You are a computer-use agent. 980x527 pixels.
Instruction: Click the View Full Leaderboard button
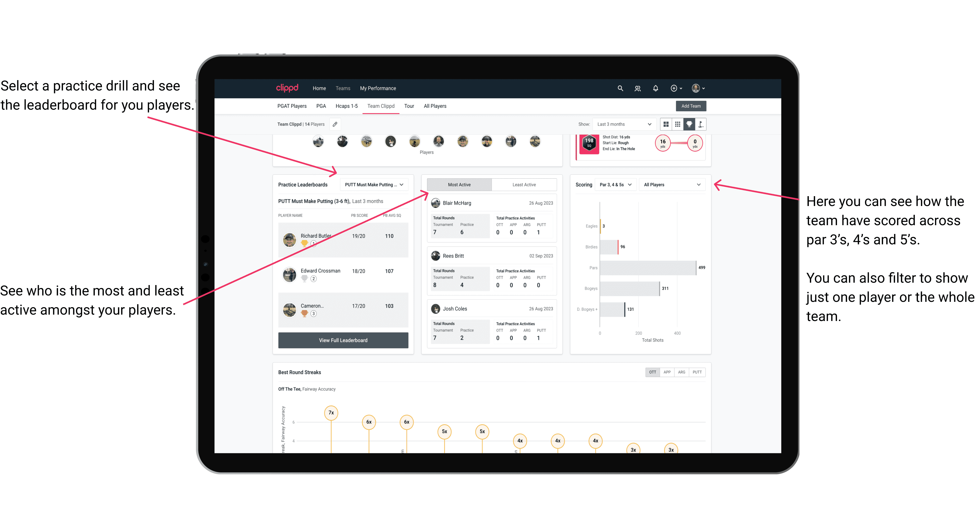(343, 340)
